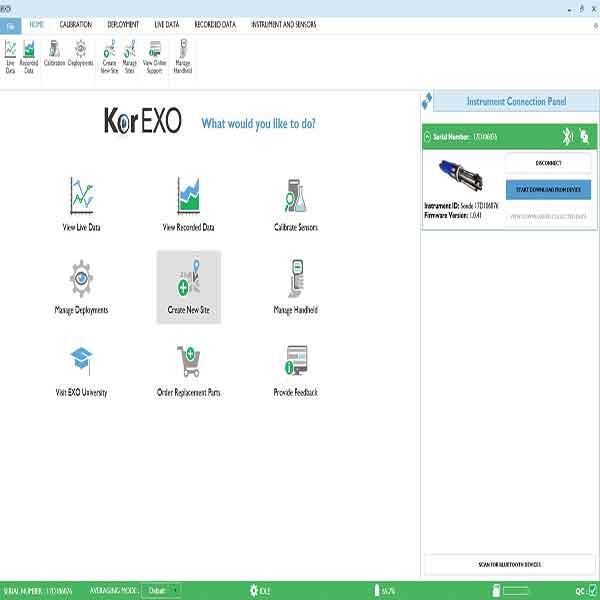The width and height of the screenshot is (600, 600).
Task: Click Manage Sites in the ribbon toolbar
Action: pyautogui.click(x=130, y=57)
